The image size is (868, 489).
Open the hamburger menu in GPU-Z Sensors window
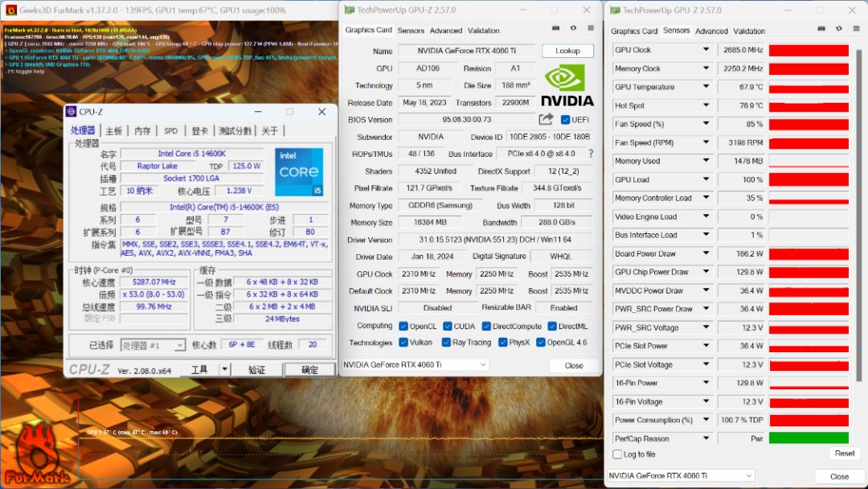pyautogui.click(x=857, y=29)
